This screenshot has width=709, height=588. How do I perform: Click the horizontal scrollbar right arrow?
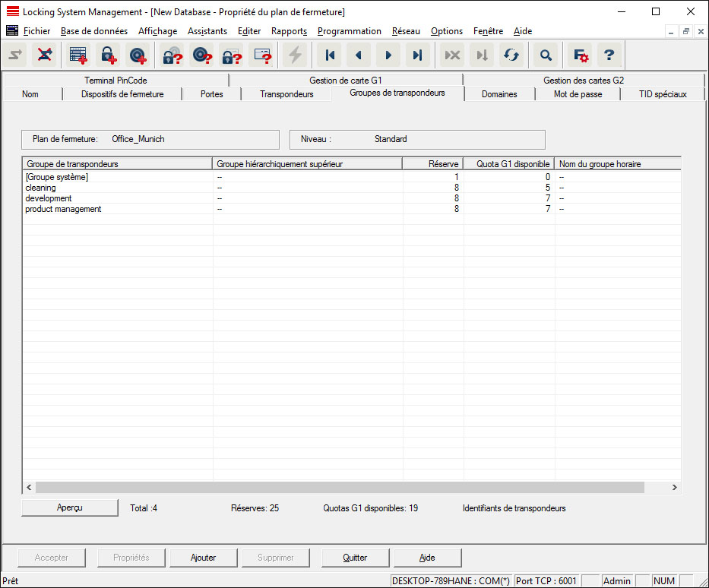pyautogui.click(x=673, y=487)
